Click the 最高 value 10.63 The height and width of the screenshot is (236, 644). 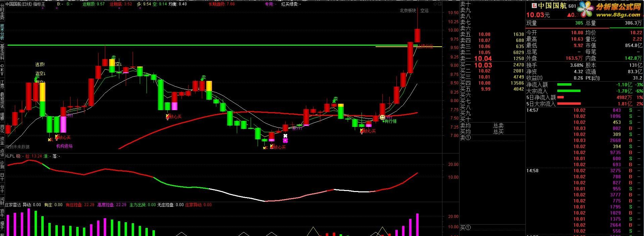[577, 39]
